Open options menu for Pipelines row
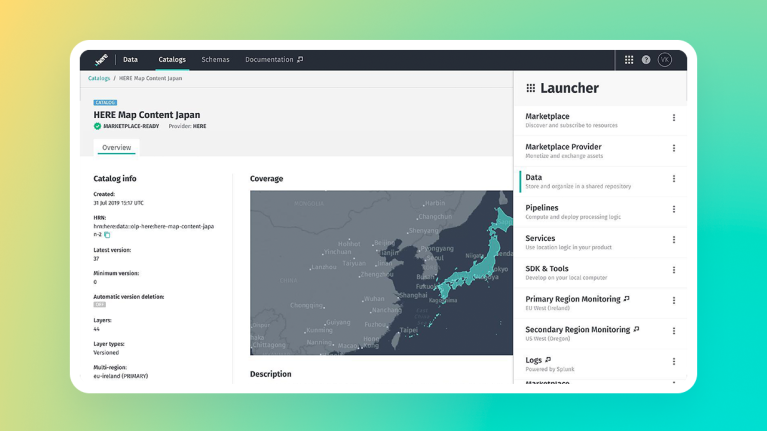Screen dimensions: 767x431 tap(674, 209)
